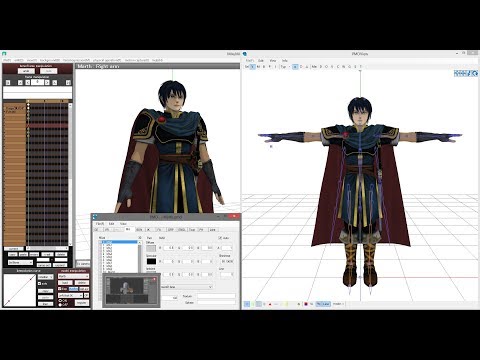Open the file menu in MikuMikuDance

[7, 60]
